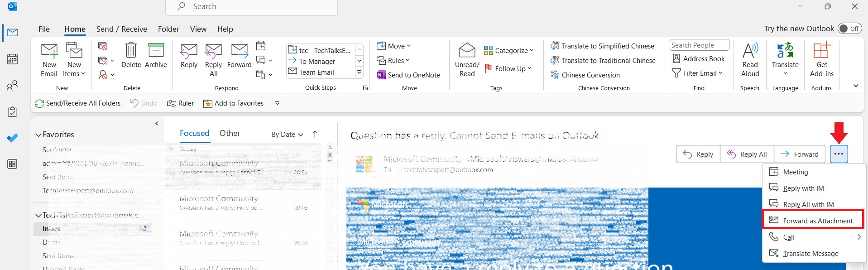Archive the selected message
This screenshot has width=868, height=270.
pyautogui.click(x=156, y=55)
